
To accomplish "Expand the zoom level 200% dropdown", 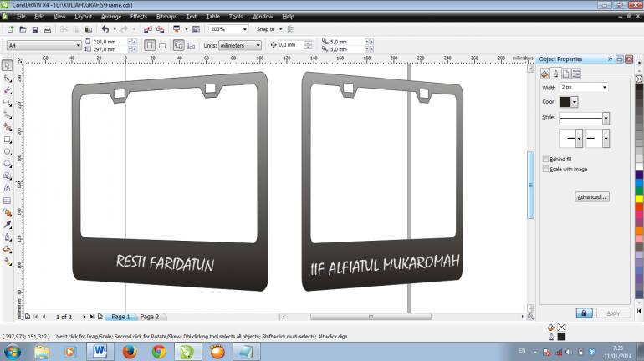I will [245, 29].
